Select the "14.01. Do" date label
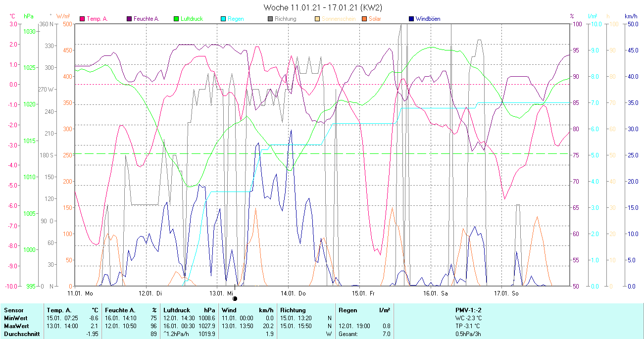Image resolution: width=644 pixels, height=339 pixels. click(x=294, y=293)
